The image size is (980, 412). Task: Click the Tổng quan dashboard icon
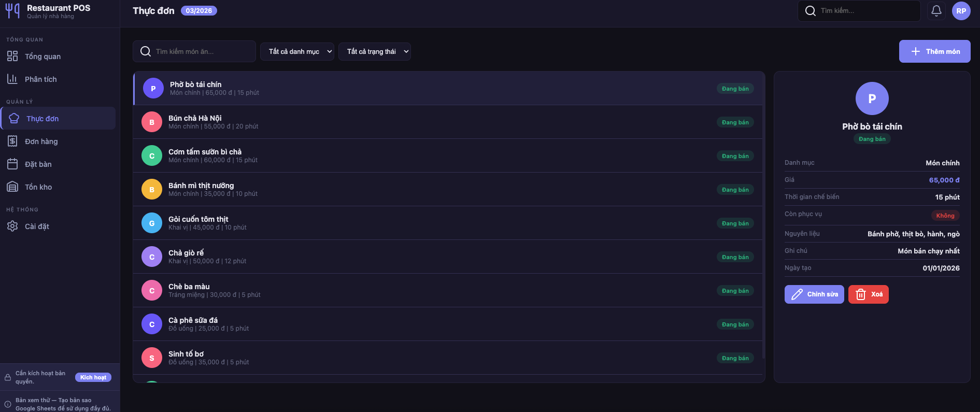pos(12,56)
